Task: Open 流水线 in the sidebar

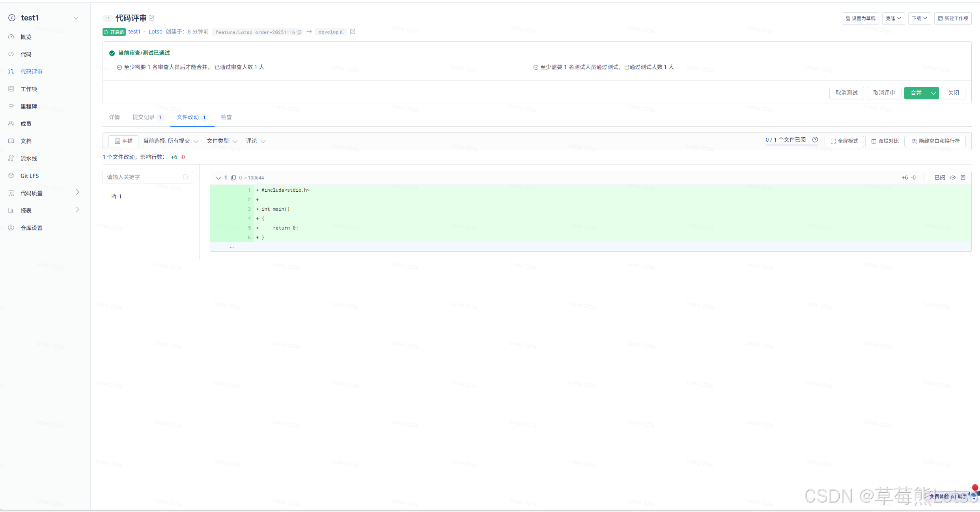Action: 28,159
